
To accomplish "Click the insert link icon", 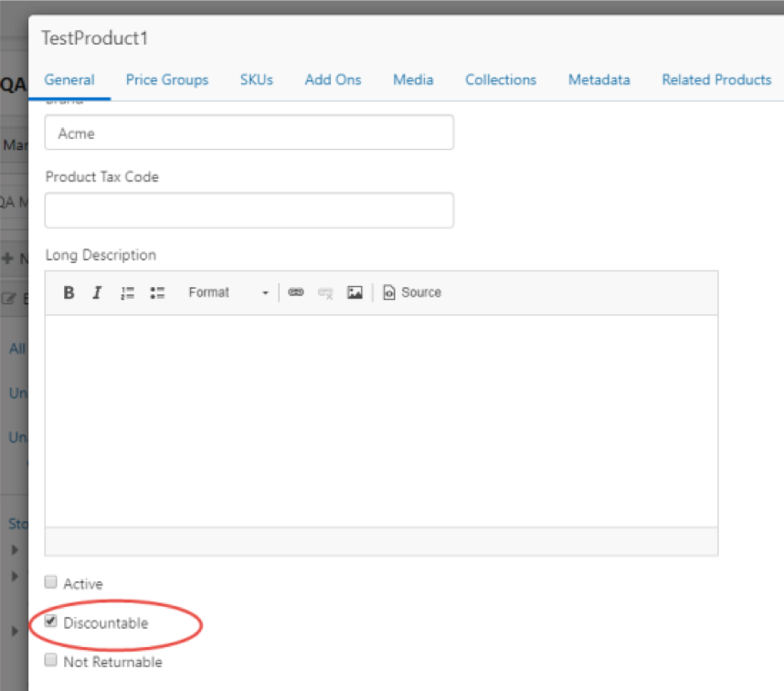I will tap(295, 292).
